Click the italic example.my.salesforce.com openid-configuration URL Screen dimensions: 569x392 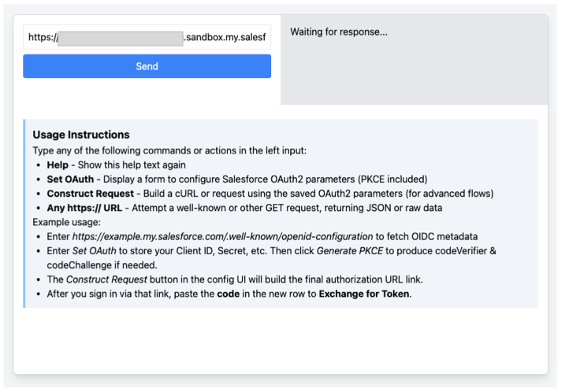221,236
